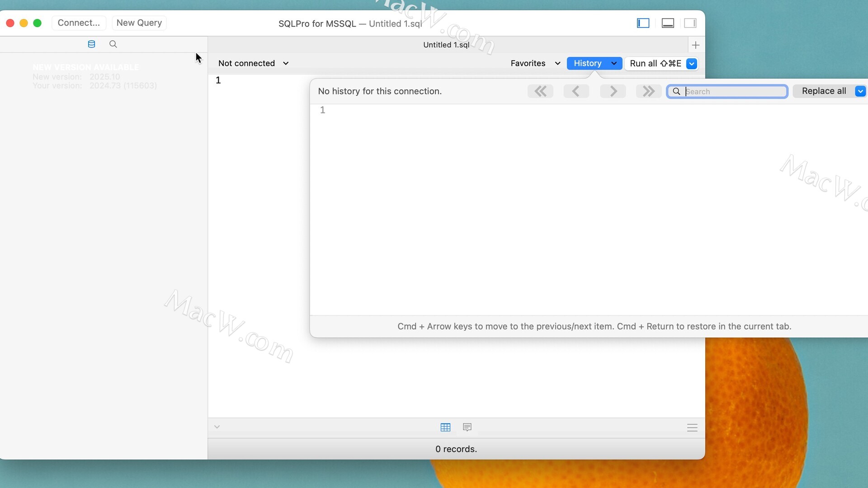Toggle the bottom results panel icon
868x488 pixels.
668,23
